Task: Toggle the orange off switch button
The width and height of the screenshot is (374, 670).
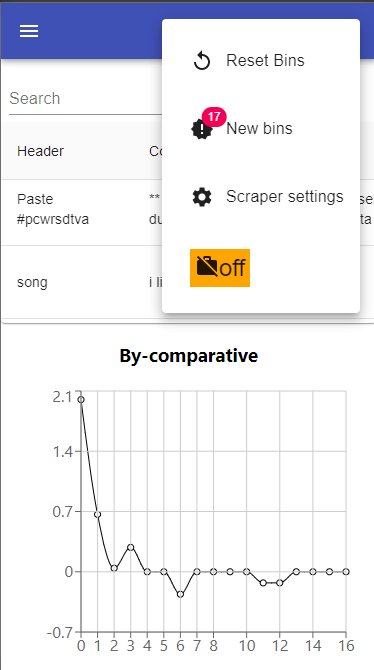Action: click(220, 268)
